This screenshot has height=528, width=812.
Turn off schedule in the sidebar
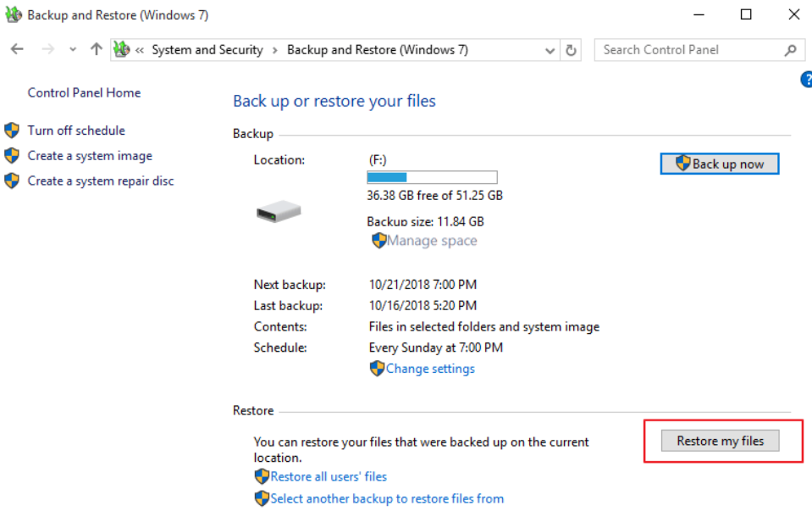click(x=76, y=131)
